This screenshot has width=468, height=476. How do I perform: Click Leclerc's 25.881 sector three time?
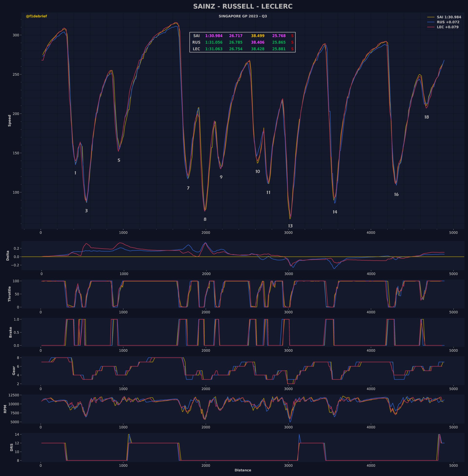(279, 49)
